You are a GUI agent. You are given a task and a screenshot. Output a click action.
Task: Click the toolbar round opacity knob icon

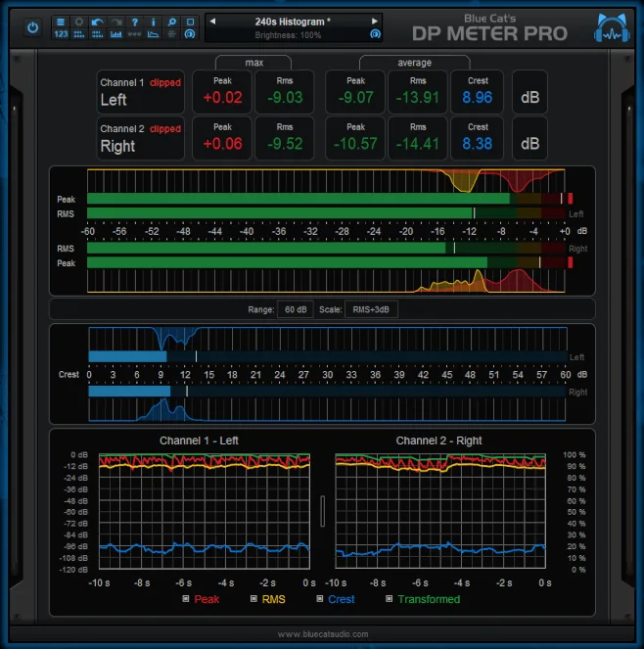(190, 34)
